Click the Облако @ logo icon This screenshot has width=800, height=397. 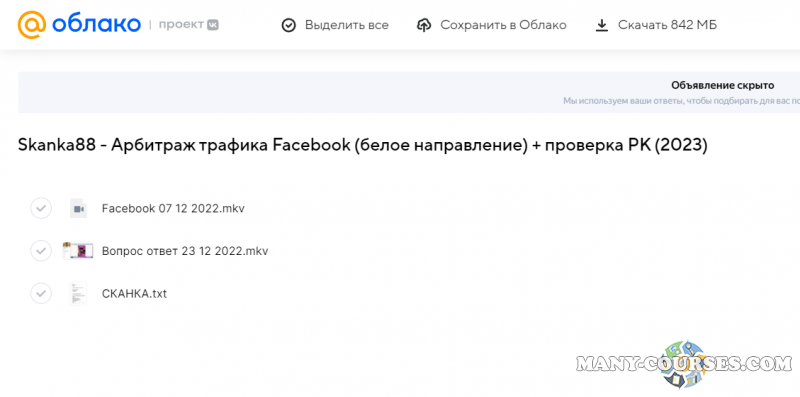[x=32, y=24]
